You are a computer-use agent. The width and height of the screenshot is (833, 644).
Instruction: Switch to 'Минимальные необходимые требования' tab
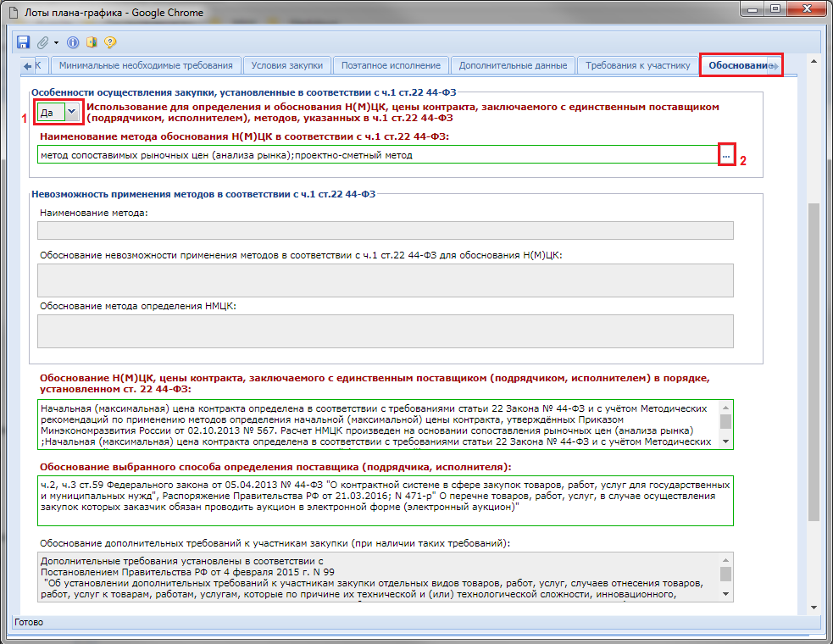(146, 65)
